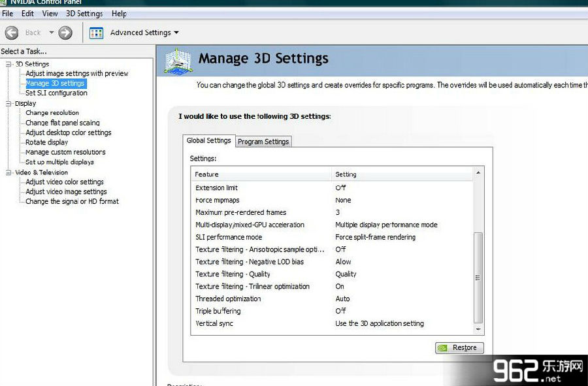Select the Global Settings tab
This screenshot has height=386, width=588.
coord(209,140)
